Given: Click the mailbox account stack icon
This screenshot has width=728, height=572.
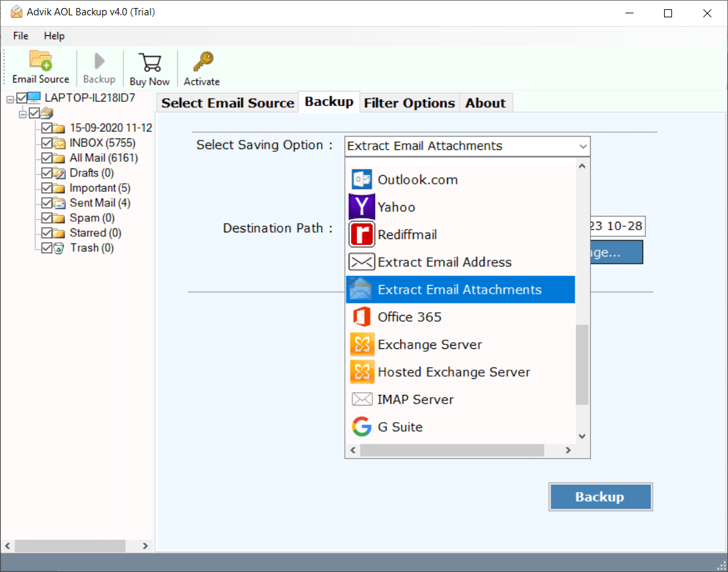Looking at the screenshot, I should [47, 113].
